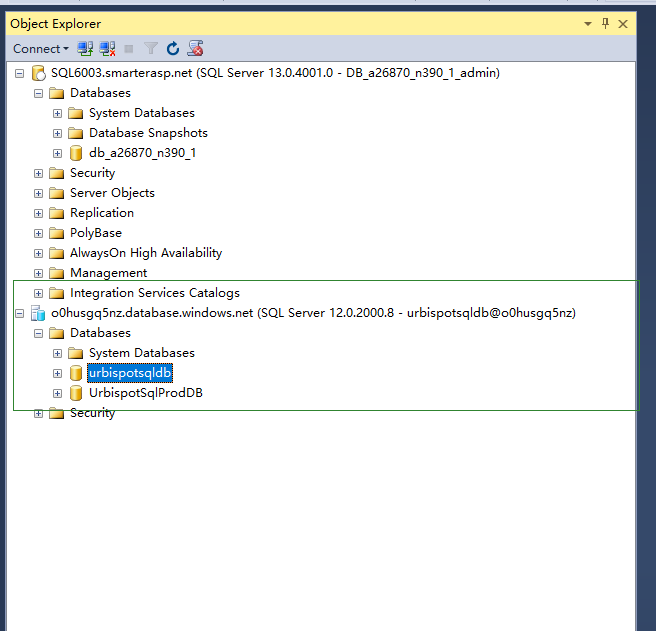Click the Activity Monitor toolbar icon
The height and width of the screenshot is (631, 656).
196,48
